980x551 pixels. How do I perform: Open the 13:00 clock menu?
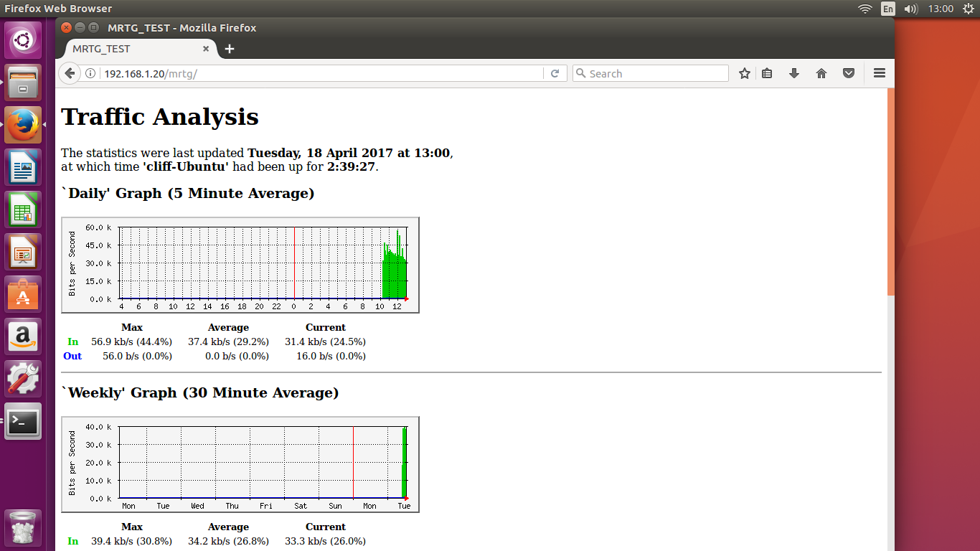pyautogui.click(x=941, y=9)
